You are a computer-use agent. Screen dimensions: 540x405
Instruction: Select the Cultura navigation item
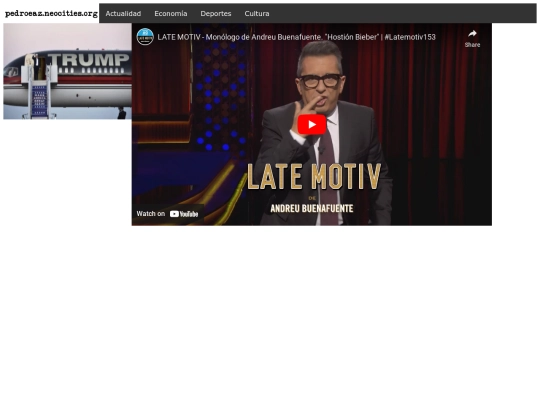tap(257, 13)
